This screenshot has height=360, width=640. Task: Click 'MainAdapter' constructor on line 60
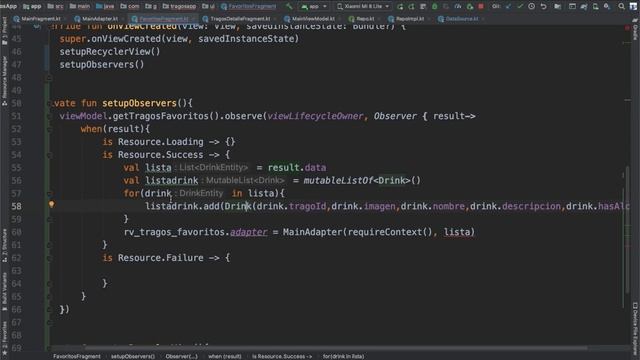312,232
